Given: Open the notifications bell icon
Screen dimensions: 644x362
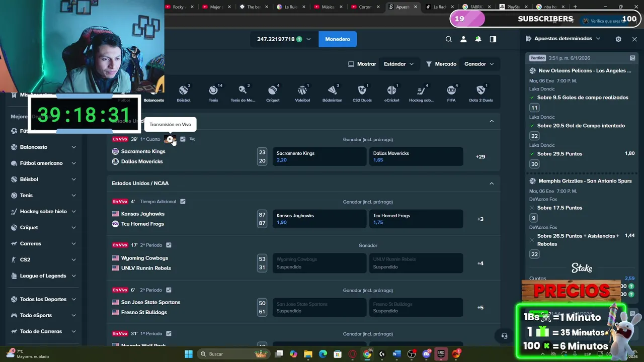Looking at the screenshot, I should tap(478, 39).
